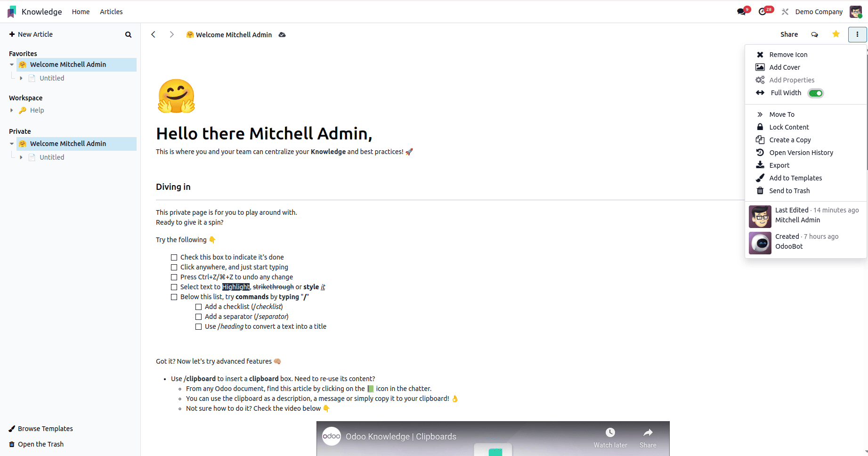
Task: Click Mitchell Admin's avatar beside Last Edited
Action: pyautogui.click(x=760, y=217)
